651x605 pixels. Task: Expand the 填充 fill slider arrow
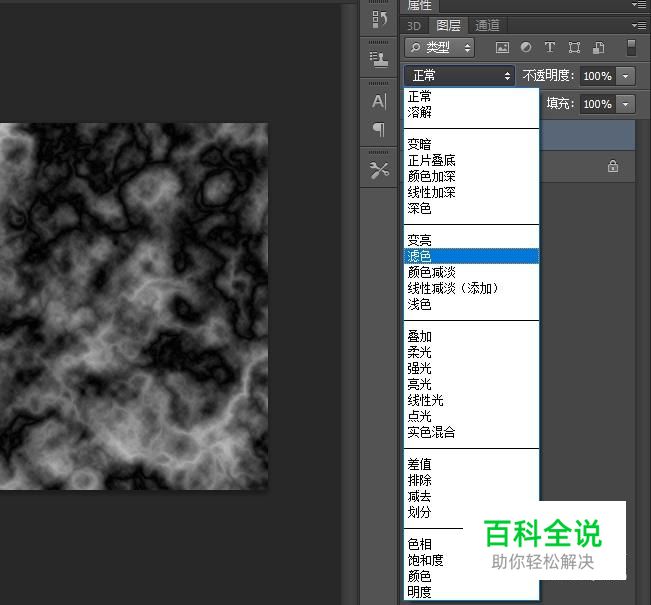click(x=626, y=104)
